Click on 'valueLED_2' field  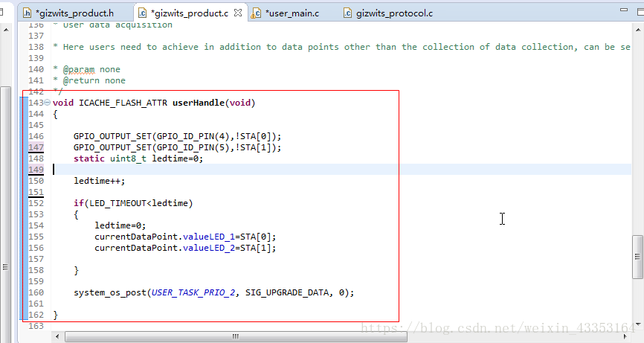click(209, 248)
